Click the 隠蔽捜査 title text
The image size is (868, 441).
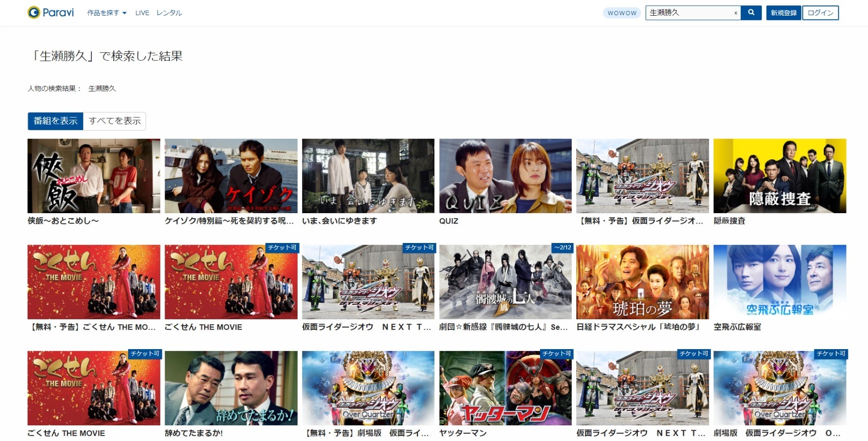729,220
